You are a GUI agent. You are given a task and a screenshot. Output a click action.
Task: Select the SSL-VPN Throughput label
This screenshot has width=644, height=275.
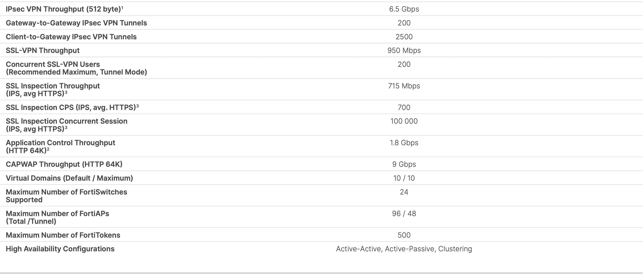pos(43,50)
